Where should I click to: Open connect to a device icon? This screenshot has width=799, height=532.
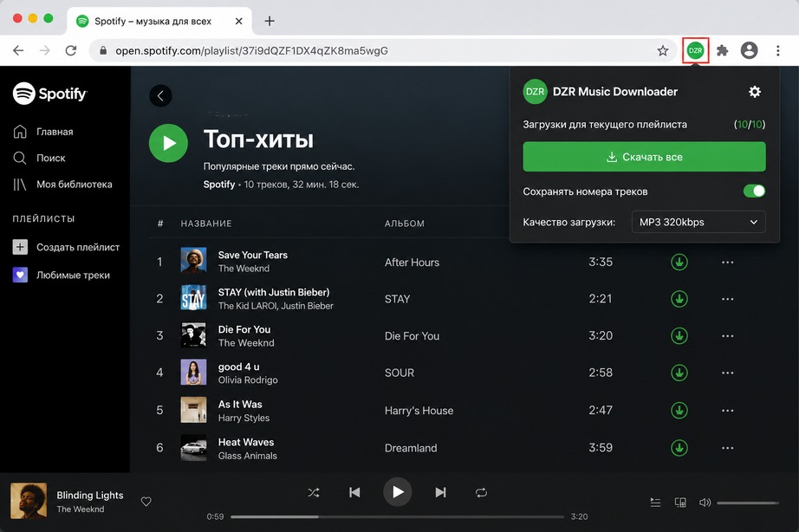click(x=680, y=503)
